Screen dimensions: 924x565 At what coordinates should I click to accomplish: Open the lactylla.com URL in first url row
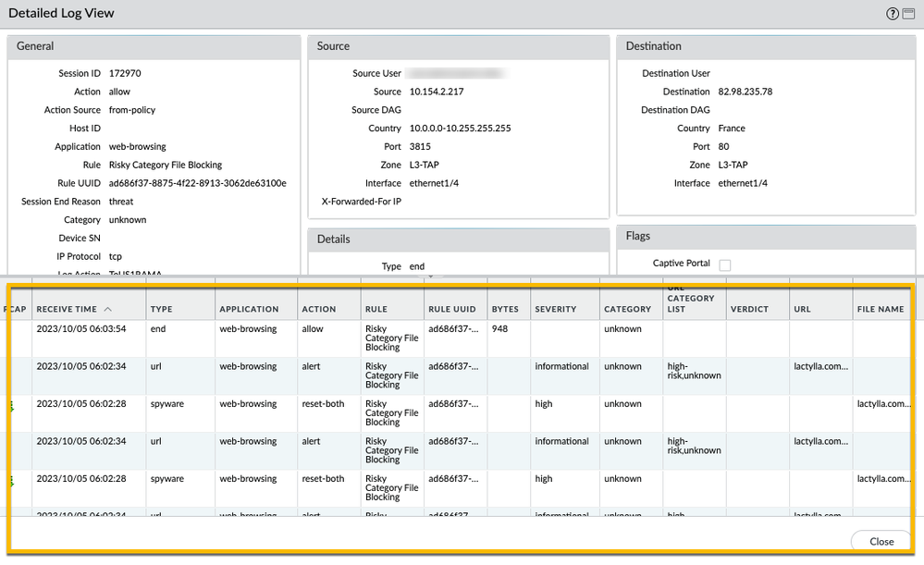(818, 366)
